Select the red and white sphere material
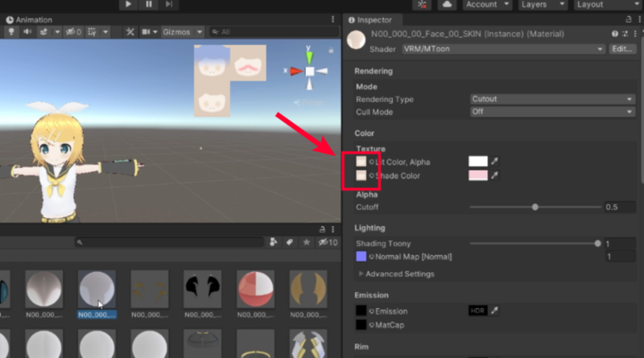Viewport: 644px width, 358px height. coord(255,289)
